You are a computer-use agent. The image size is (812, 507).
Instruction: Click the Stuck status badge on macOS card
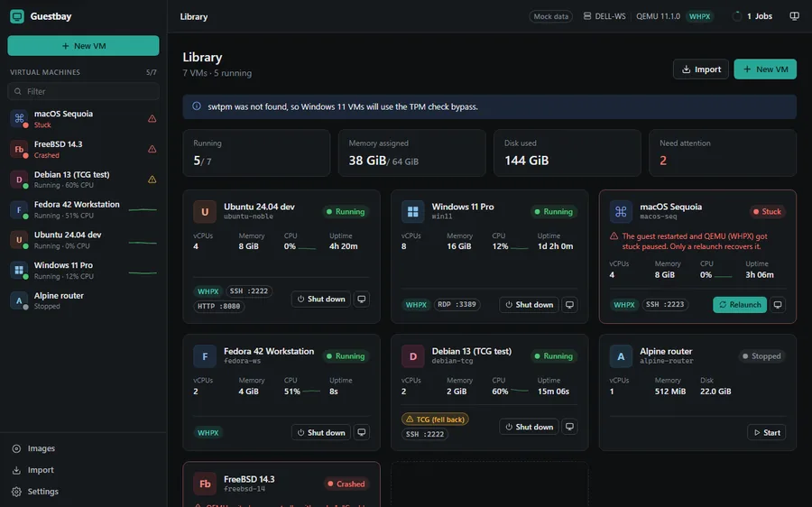coord(768,211)
